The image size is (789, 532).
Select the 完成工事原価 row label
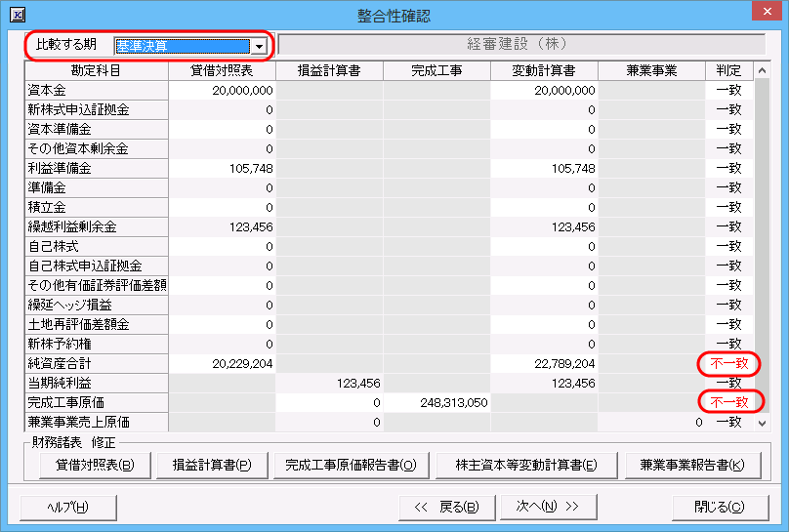96,403
